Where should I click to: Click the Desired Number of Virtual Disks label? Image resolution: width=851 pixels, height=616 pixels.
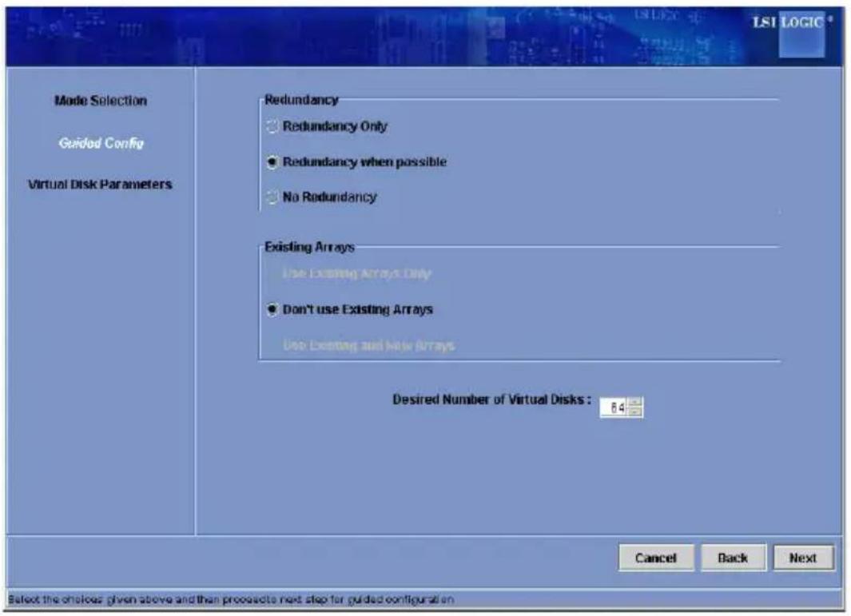[x=491, y=400]
